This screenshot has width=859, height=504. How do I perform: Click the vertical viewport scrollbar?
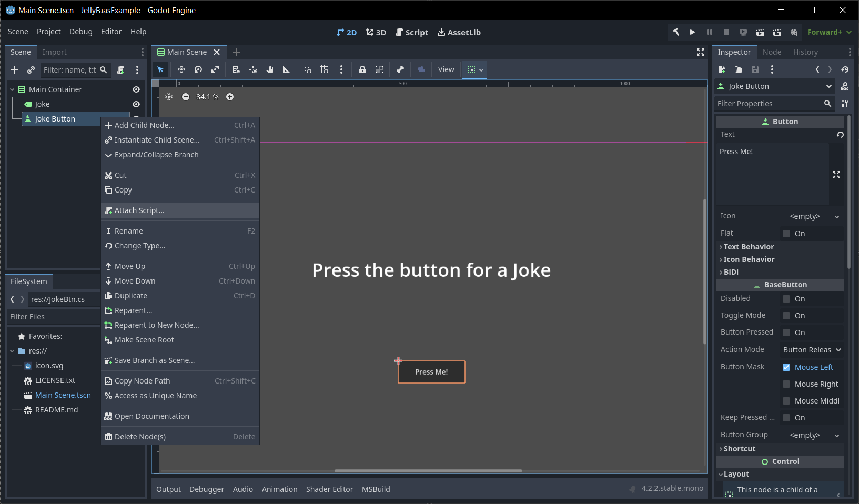[705, 271]
